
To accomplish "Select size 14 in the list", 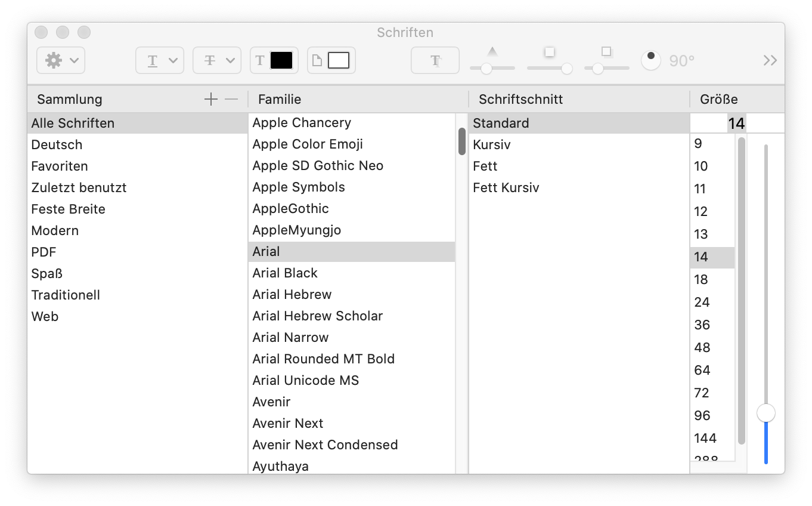I will point(712,257).
